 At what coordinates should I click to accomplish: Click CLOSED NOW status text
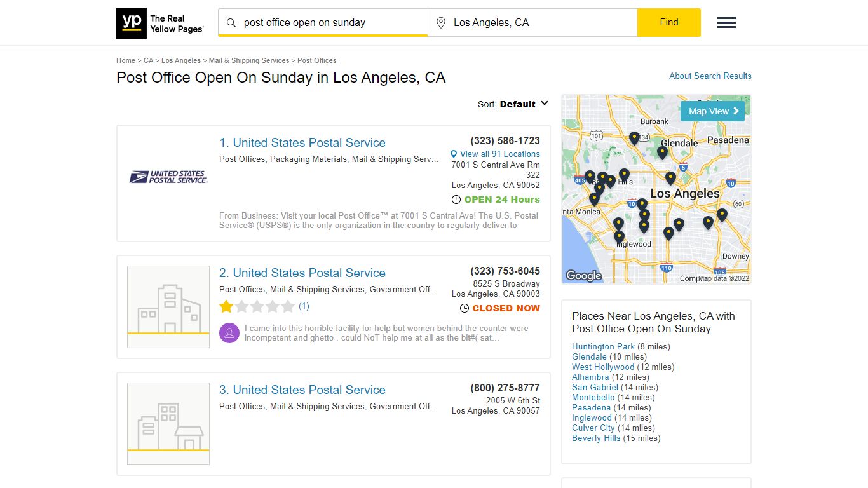click(506, 308)
